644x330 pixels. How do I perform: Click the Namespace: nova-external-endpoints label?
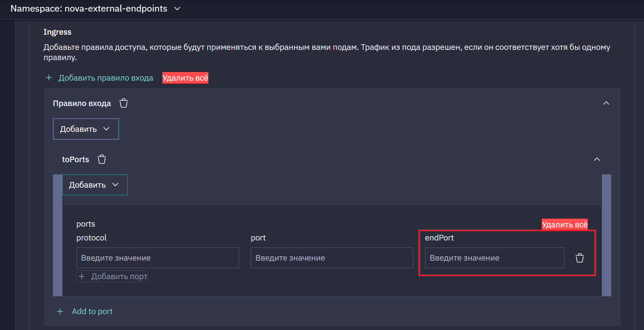pyautogui.click(x=89, y=9)
